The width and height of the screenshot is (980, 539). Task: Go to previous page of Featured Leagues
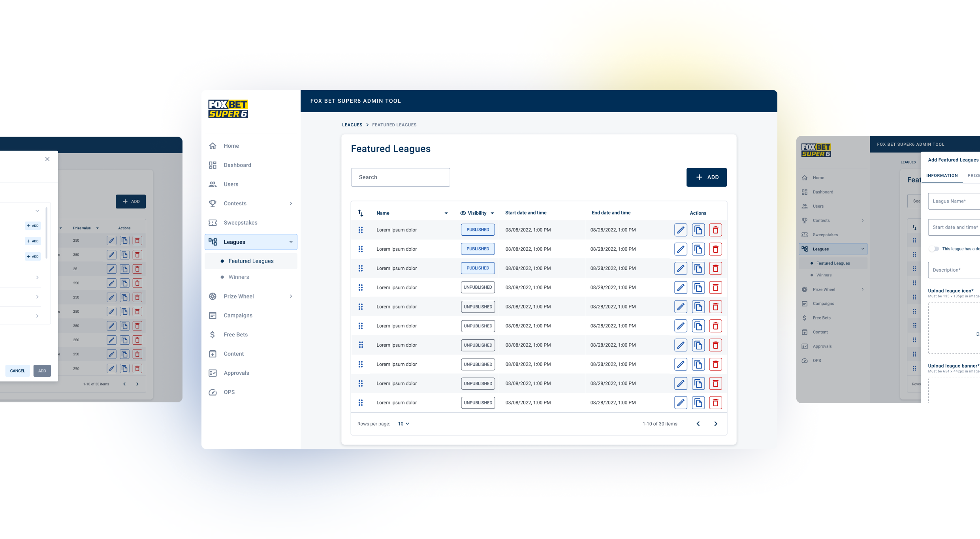coord(698,424)
